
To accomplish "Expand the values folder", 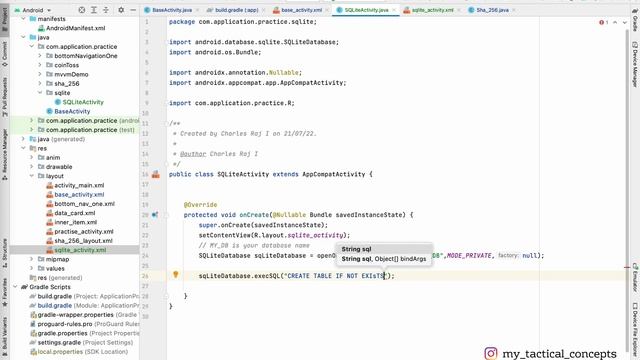I will click(x=31, y=269).
